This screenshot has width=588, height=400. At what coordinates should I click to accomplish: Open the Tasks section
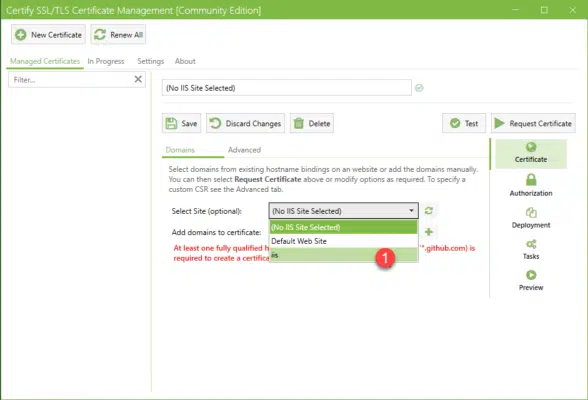(x=531, y=250)
